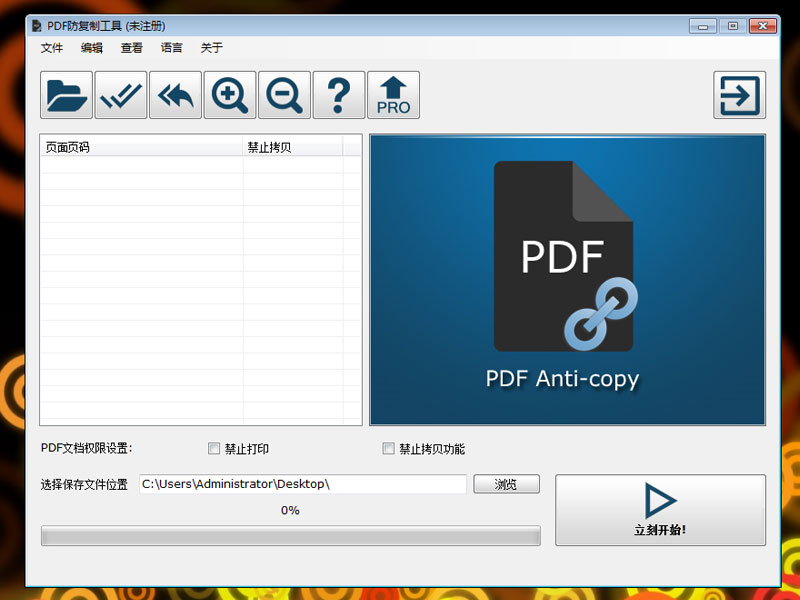Click the 页面页码 column header
The height and width of the screenshot is (600, 800).
tap(141, 147)
